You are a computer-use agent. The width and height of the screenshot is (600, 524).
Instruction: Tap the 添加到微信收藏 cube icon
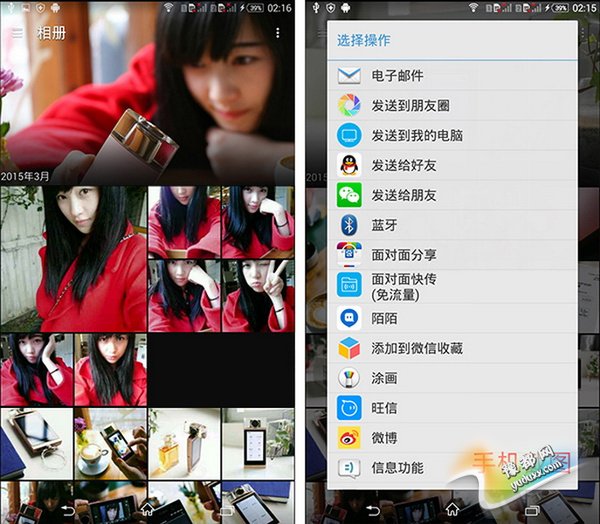[x=349, y=348]
